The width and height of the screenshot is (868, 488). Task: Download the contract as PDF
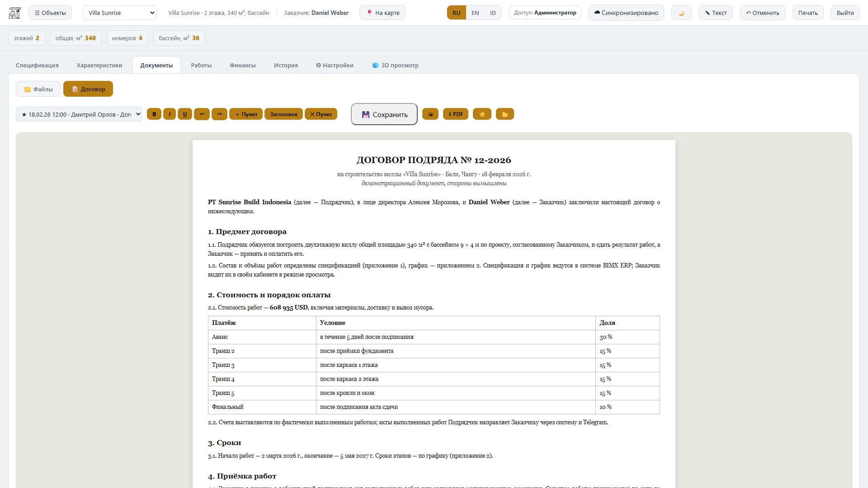click(456, 114)
